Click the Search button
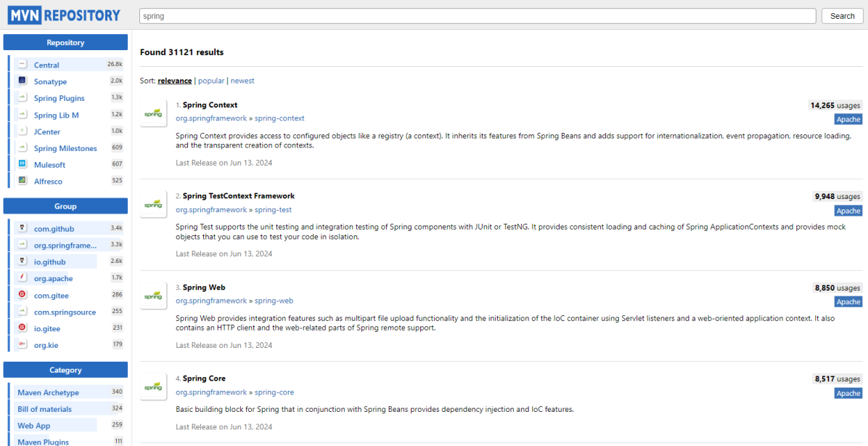This screenshot has height=446, width=868. click(842, 16)
